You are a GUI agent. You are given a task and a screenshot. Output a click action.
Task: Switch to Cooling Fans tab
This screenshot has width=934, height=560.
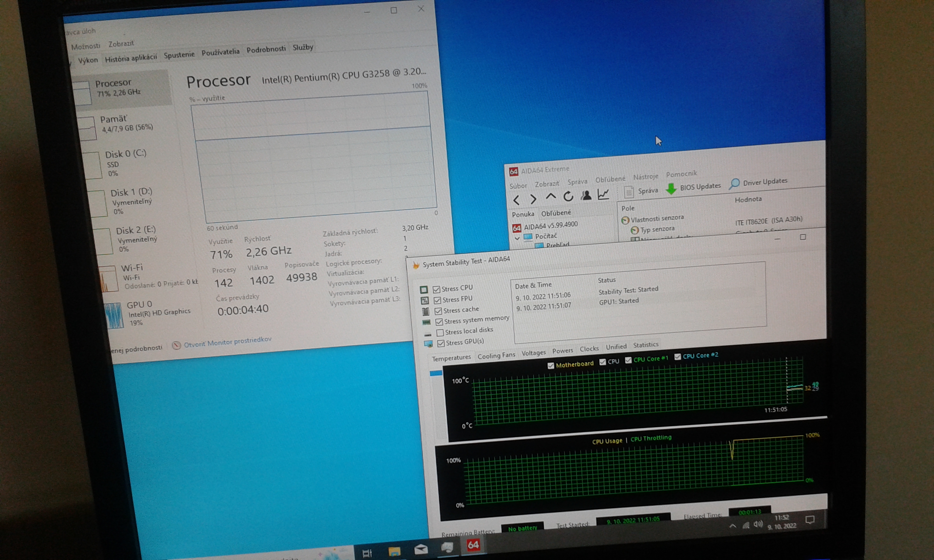click(496, 356)
